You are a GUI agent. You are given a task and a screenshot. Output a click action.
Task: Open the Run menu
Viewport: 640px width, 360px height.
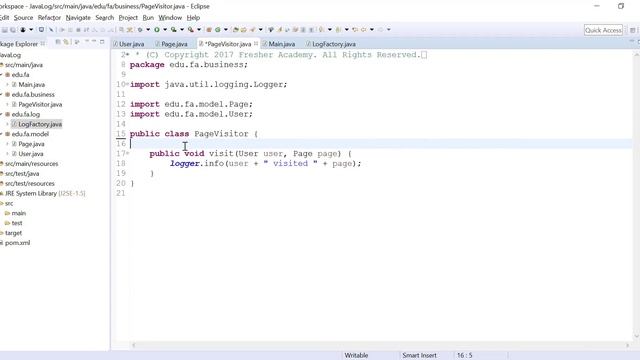pyautogui.click(x=148, y=18)
